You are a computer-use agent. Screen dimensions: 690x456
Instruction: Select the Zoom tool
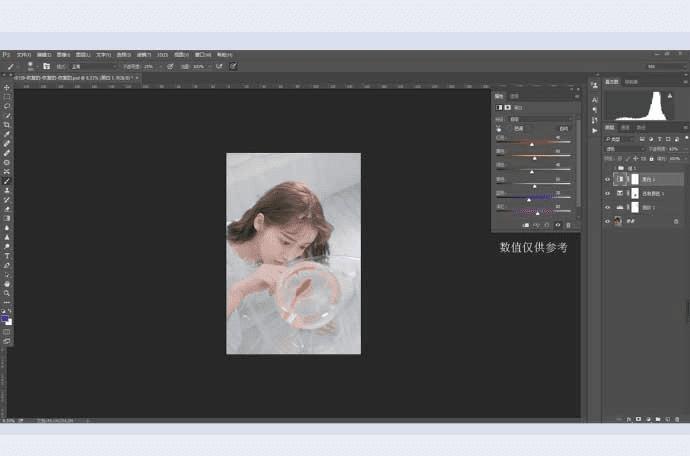(7, 293)
